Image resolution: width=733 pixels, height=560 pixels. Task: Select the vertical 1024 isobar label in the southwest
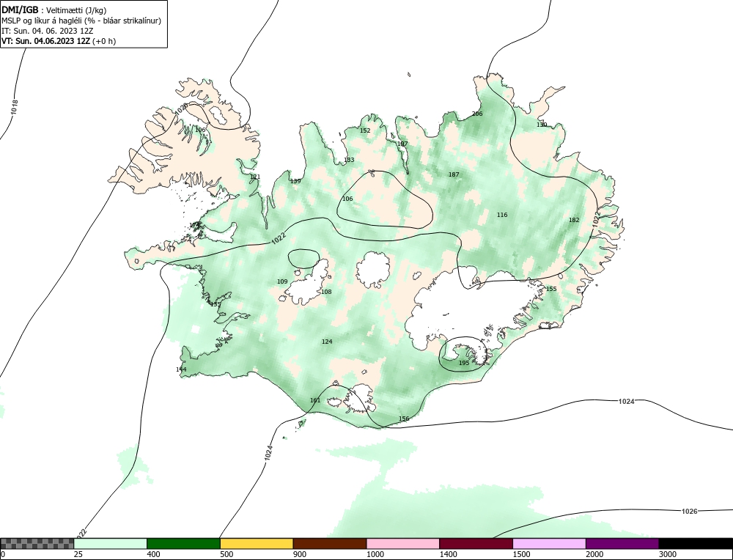[x=268, y=453]
